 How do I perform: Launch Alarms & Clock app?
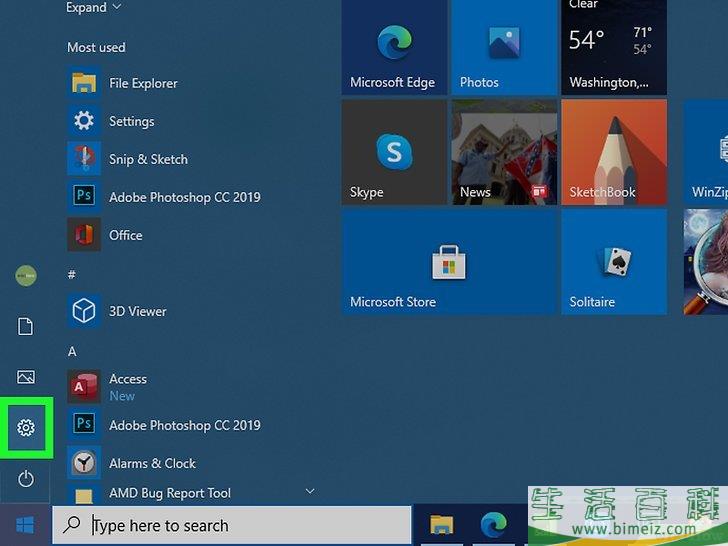(x=152, y=463)
